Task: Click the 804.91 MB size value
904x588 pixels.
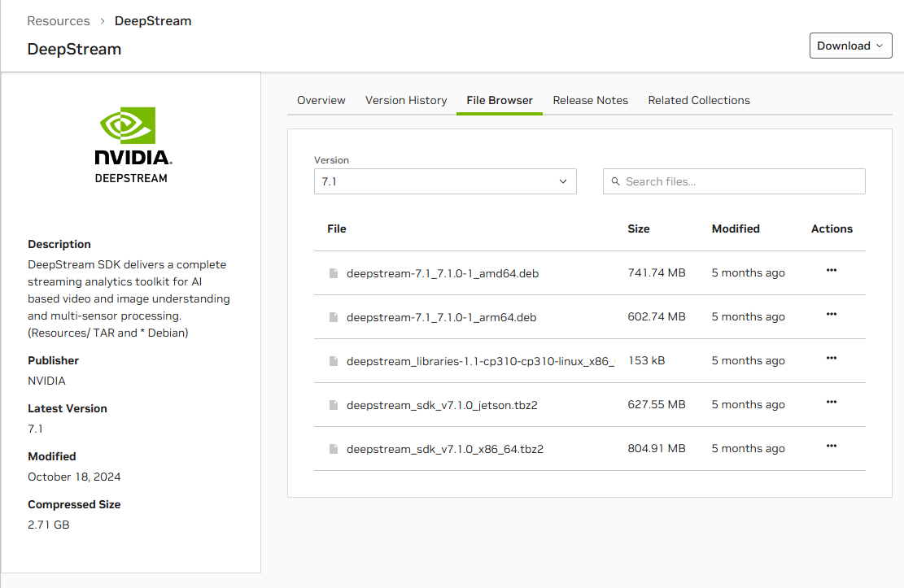Action: coord(656,448)
